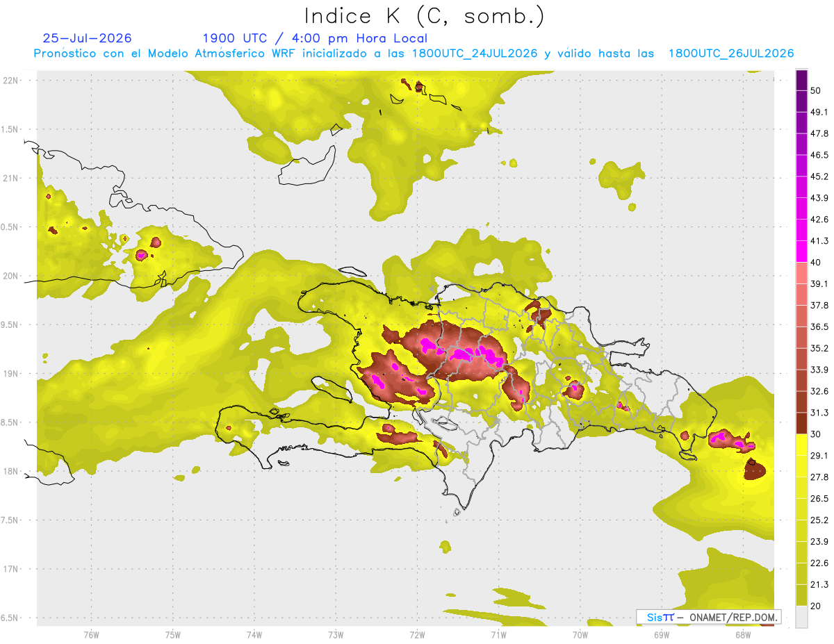Image resolution: width=834 pixels, height=644 pixels.
Task: Pick the dark brown swatch between 30 and 31.3
Action: click(x=801, y=424)
